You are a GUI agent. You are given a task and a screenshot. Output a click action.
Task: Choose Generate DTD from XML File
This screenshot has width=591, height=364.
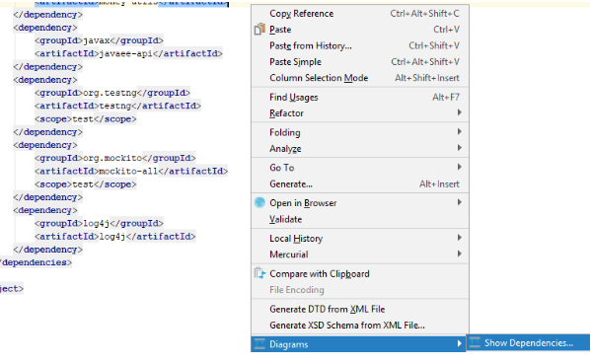tap(360, 310)
